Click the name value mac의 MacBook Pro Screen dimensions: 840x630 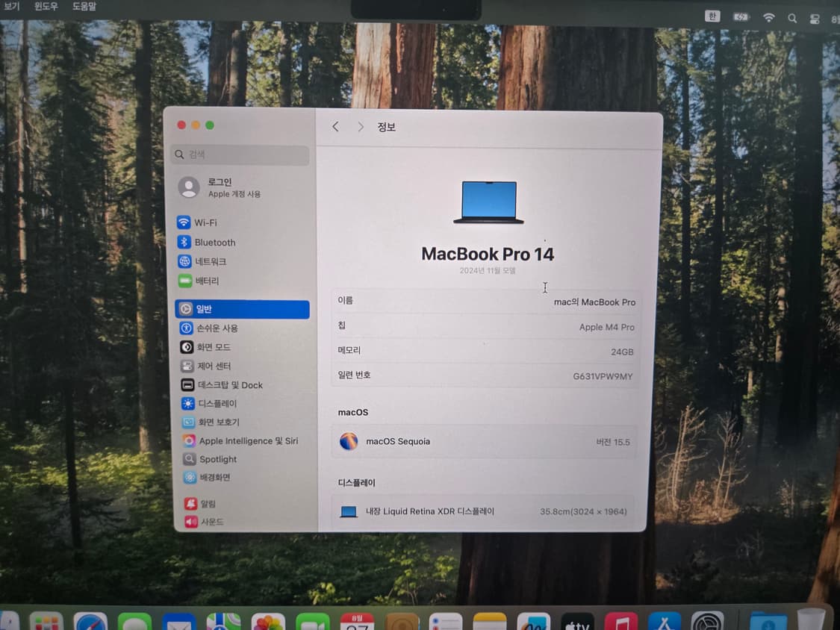[x=594, y=302]
